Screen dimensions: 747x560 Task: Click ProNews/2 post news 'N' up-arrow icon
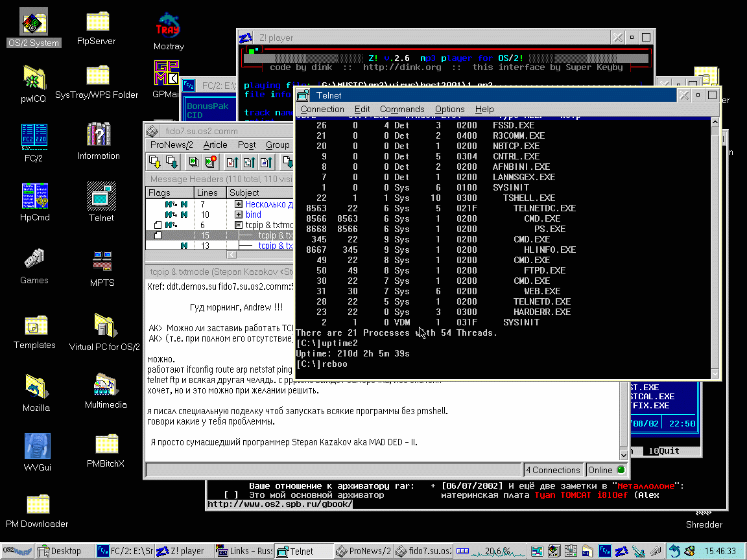coord(232,162)
